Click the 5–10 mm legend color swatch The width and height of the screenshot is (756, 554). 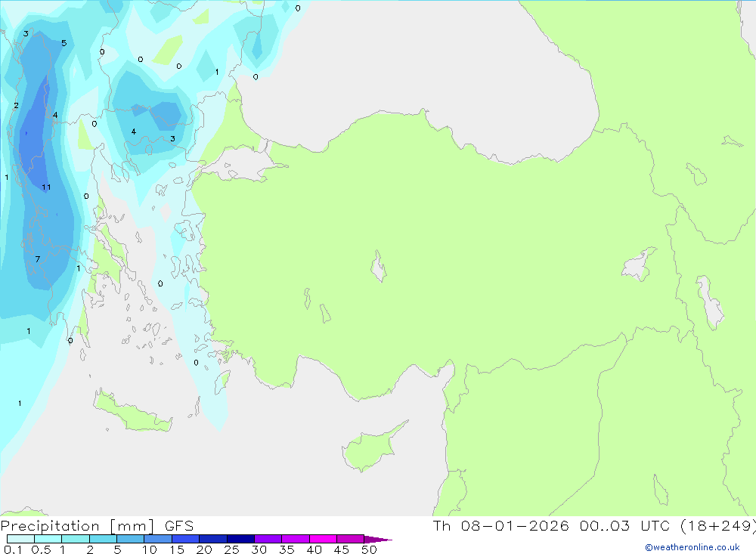[131, 539]
